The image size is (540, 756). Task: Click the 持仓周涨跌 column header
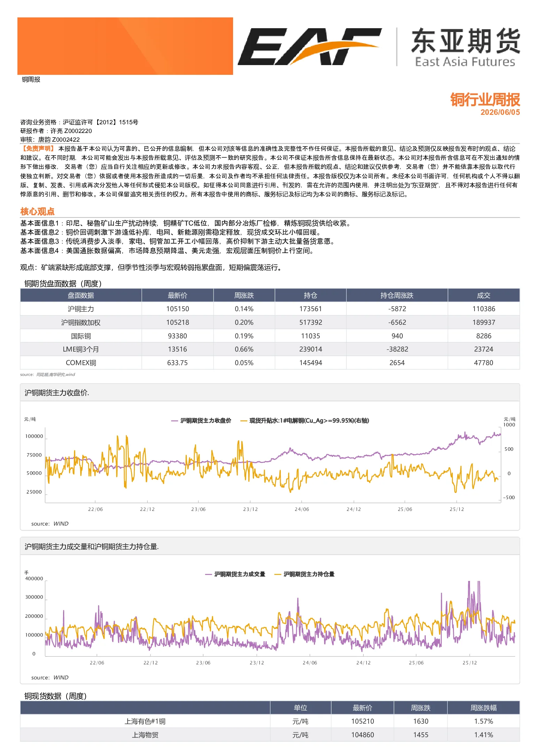point(397,296)
